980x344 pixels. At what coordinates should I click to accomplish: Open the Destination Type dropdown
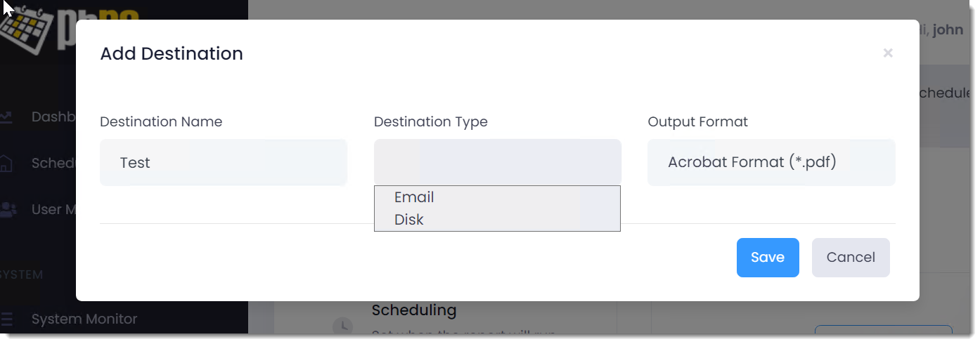tap(498, 162)
